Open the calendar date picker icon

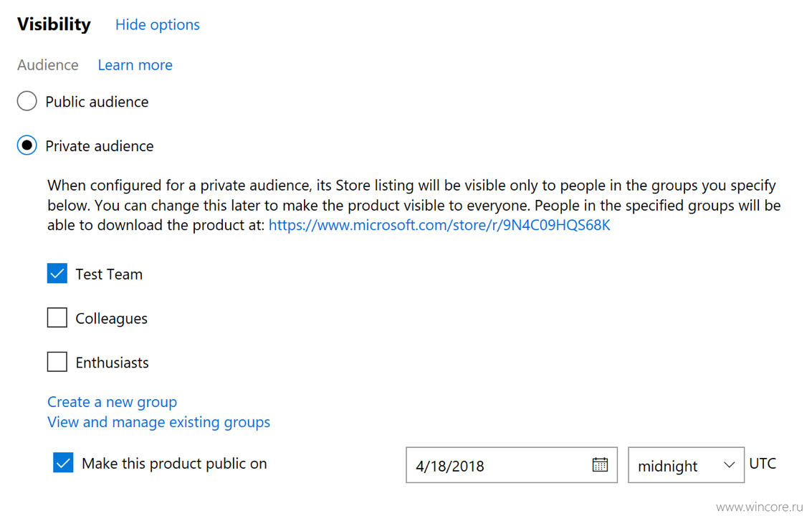[600, 464]
